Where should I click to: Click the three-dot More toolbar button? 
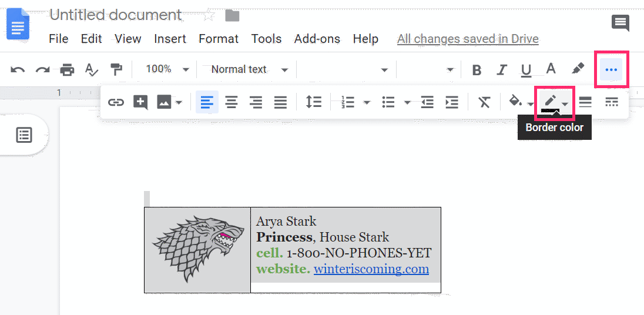[611, 70]
